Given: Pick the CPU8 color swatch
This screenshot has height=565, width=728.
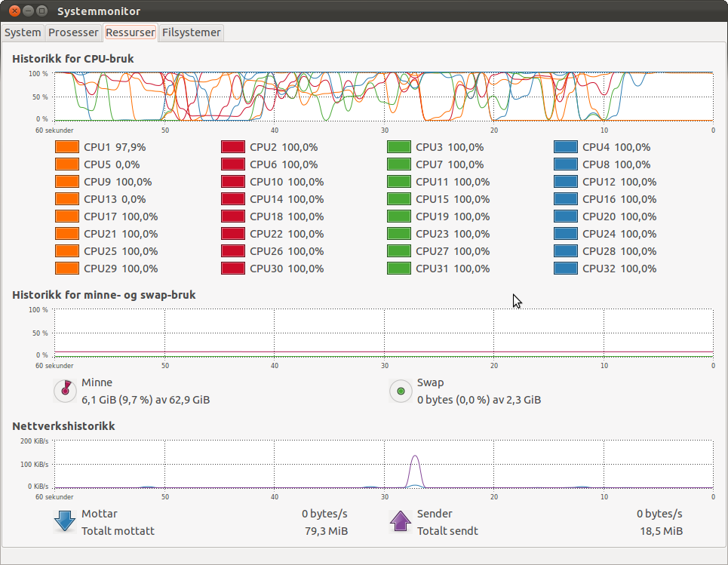Looking at the screenshot, I should pos(566,164).
